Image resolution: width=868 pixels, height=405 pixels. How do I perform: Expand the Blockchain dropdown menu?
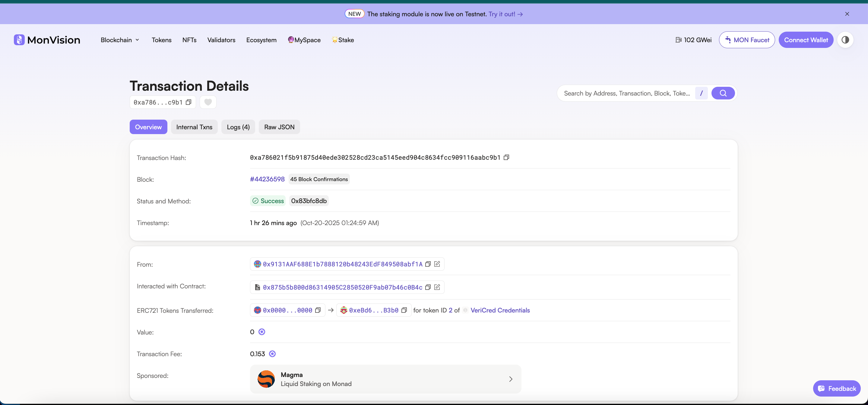(120, 40)
